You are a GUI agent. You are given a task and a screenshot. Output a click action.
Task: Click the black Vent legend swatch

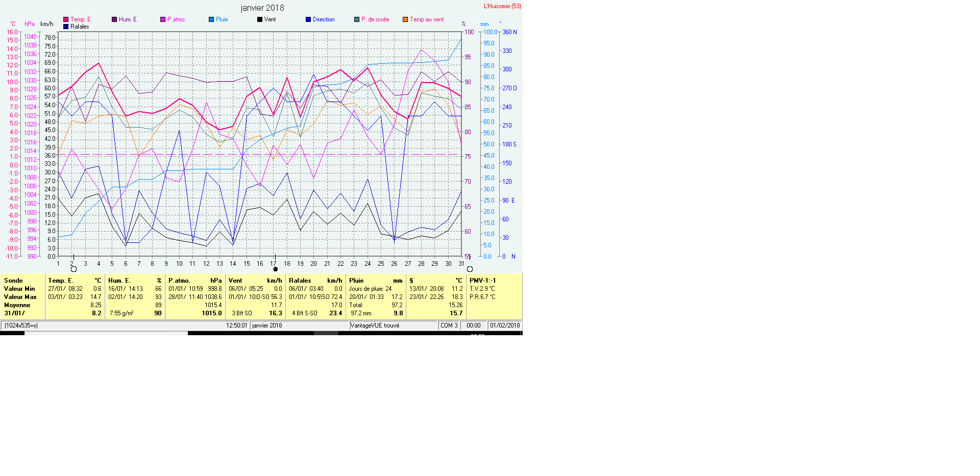pos(260,19)
